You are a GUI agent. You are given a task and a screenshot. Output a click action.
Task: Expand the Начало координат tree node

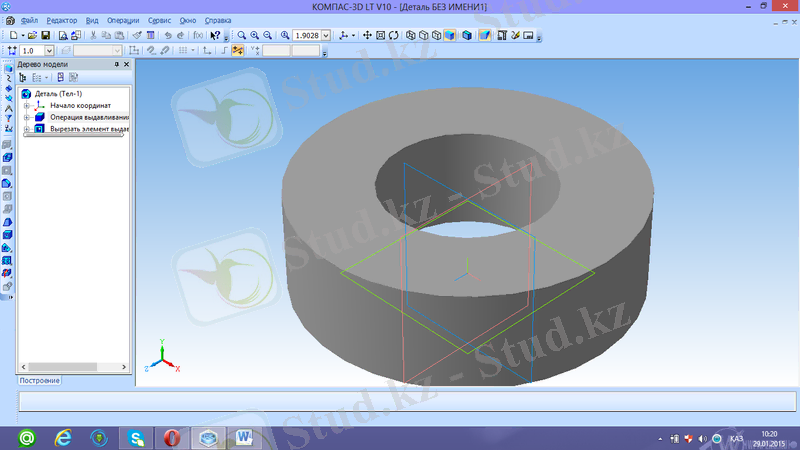tap(26, 105)
